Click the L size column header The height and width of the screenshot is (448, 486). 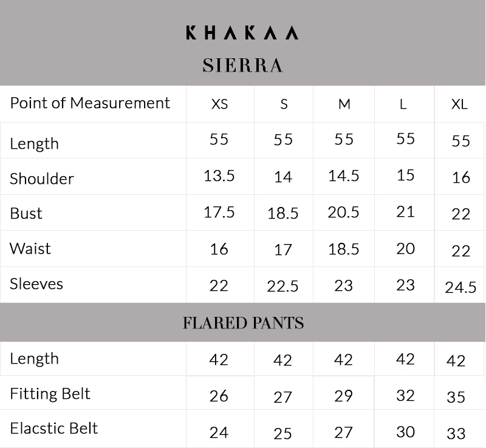click(403, 104)
